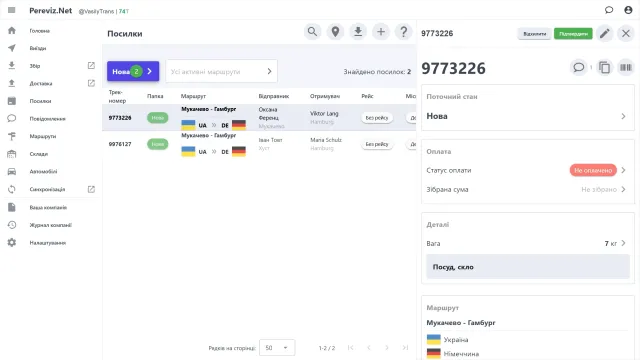Click the Автомобілі car icon
Viewport: 640px width, 360px height.
click(12, 171)
